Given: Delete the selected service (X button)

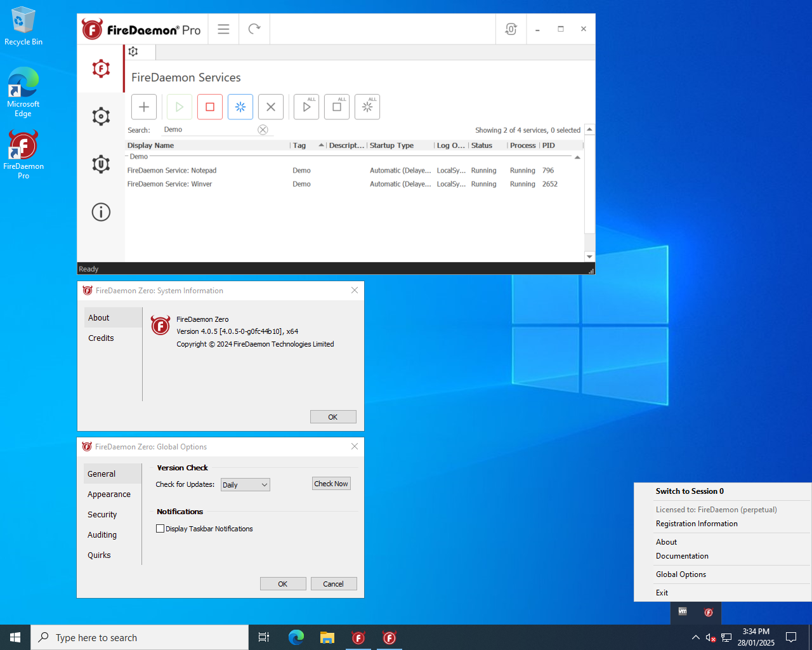Looking at the screenshot, I should coord(271,107).
